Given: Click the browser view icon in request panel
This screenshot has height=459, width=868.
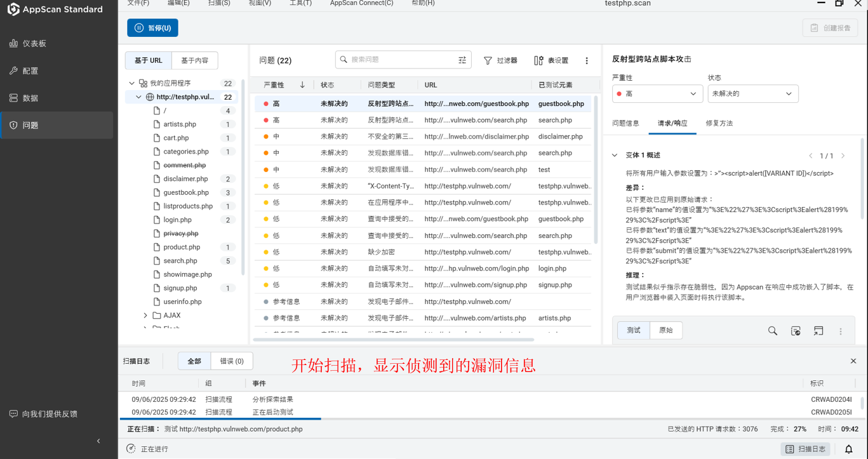Looking at the screenshot, I should click(818, 331).
